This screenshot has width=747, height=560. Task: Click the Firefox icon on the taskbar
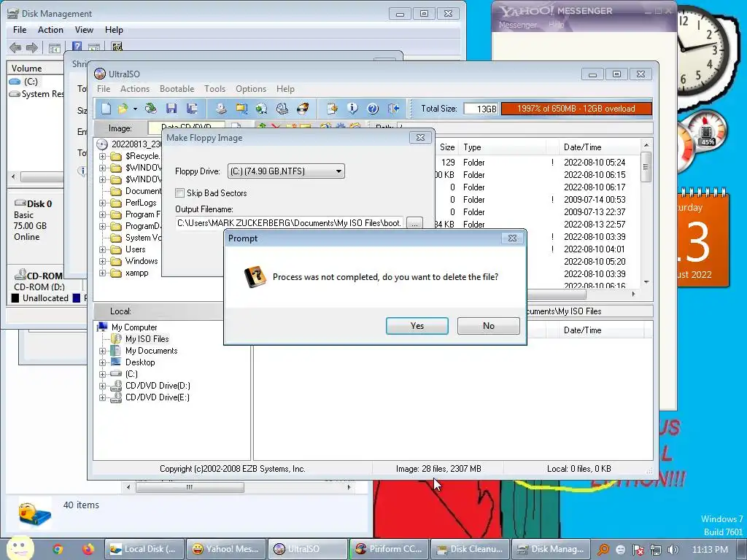pos(88,549)
